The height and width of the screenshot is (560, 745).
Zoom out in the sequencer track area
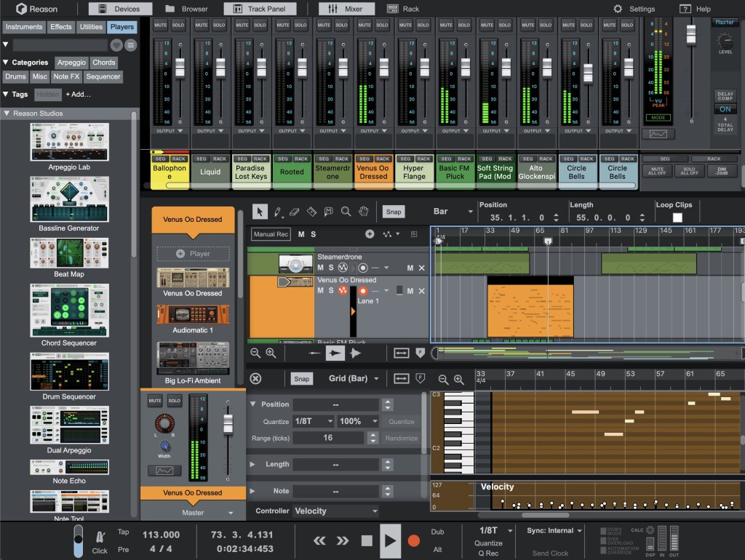(255, 353)
